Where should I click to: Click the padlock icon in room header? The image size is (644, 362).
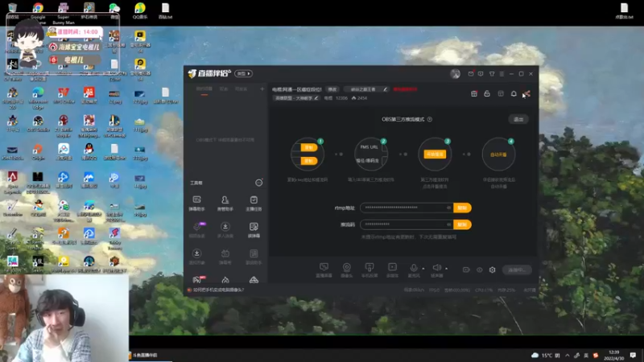(x=487, y=94)
